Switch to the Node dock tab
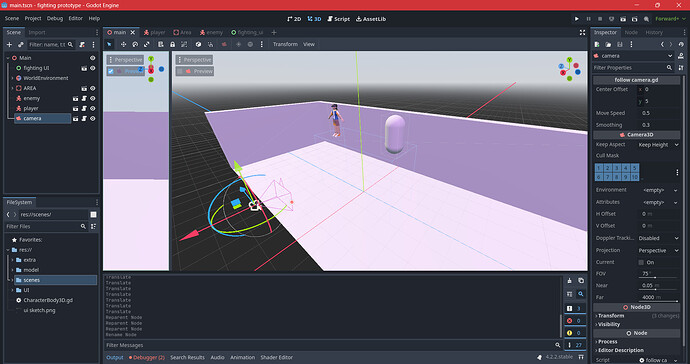Viewport: 690px width, 364px height. (x=631, y=33)
